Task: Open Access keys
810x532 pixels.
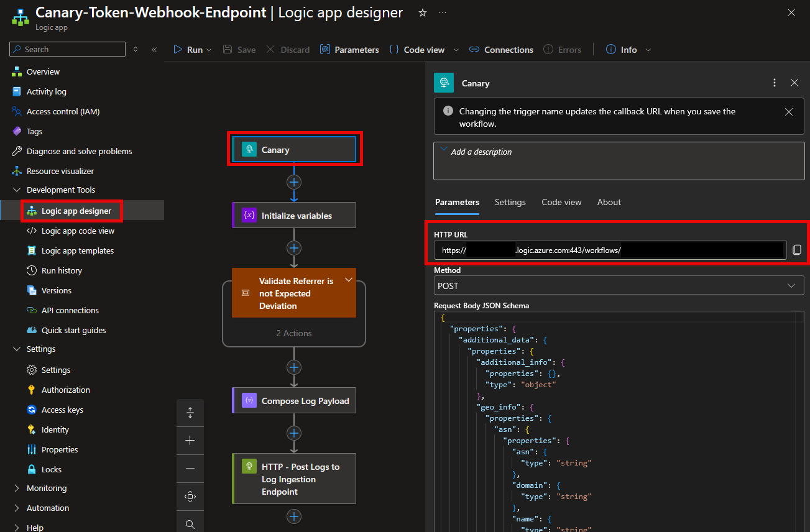Action: click(62, 410)
